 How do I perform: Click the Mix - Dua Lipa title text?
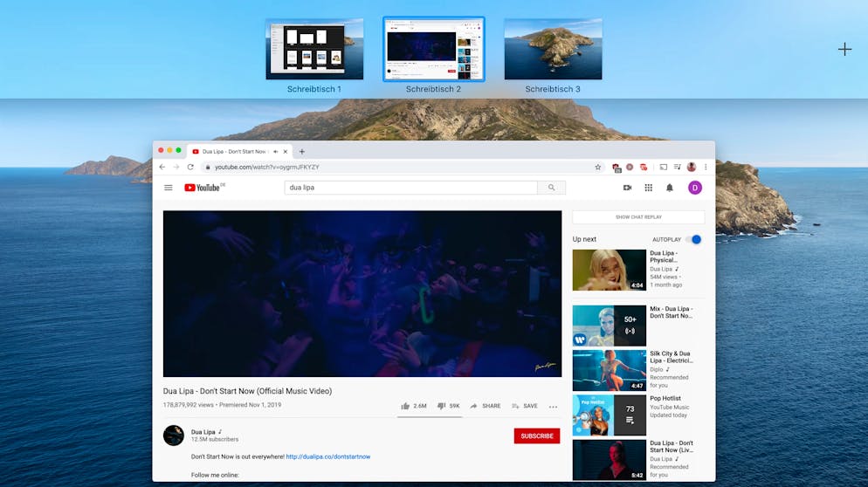pos(671,312)
